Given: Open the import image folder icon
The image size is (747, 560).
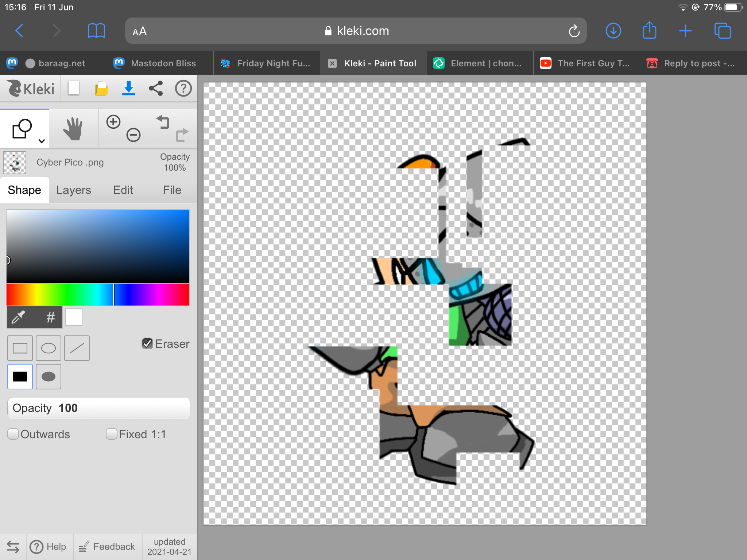Looking at the screenshot, I should pos(101,89).
